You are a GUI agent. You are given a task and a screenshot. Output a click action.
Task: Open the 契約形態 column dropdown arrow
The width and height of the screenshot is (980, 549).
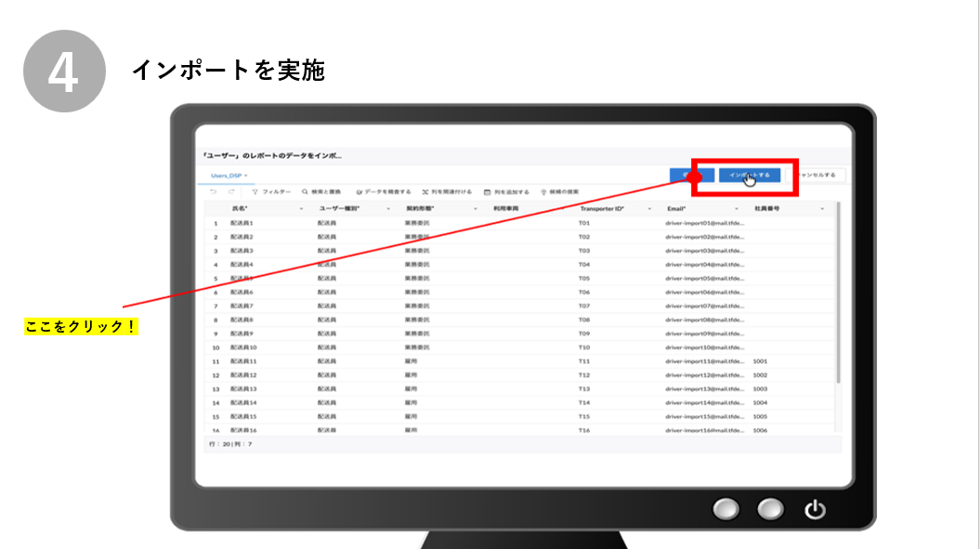click(475, 210)
